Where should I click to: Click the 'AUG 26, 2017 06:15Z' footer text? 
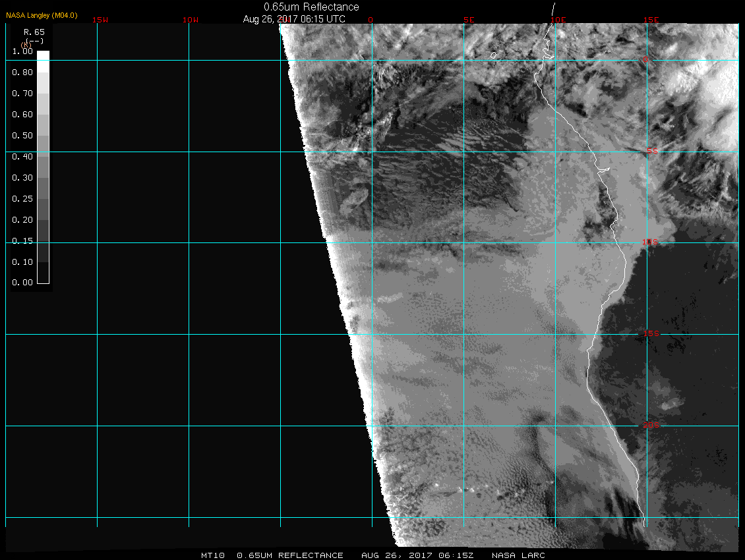(x=417, y=555)
